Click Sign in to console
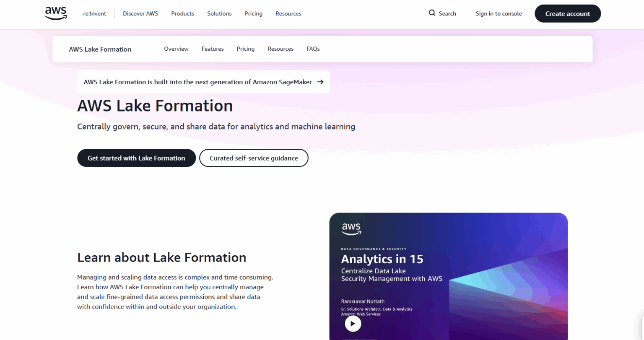The image size is (644, 340). pyautogui.click(x=499, y=13)
